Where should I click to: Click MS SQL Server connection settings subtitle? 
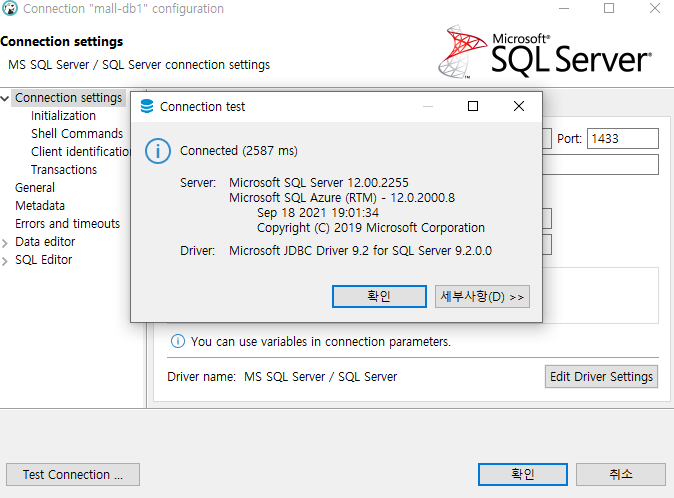(x=139, y=65)
